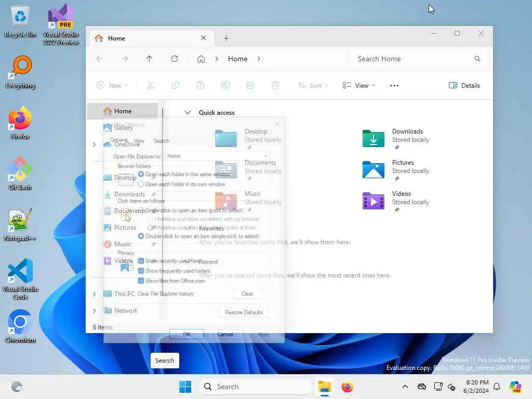Collapse the Quick access section
The image size is (532, 399).
187,113
